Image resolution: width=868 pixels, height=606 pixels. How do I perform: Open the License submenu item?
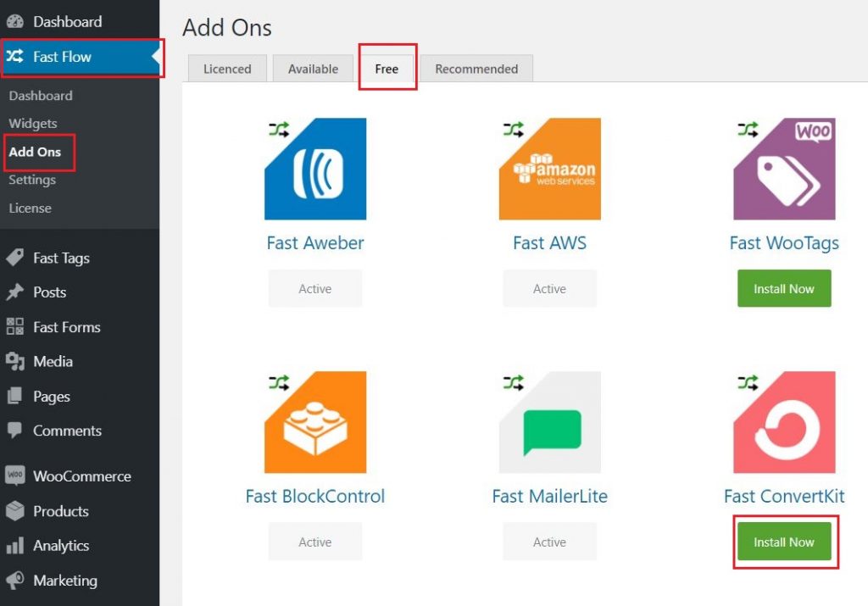click(x=30, y=208)
